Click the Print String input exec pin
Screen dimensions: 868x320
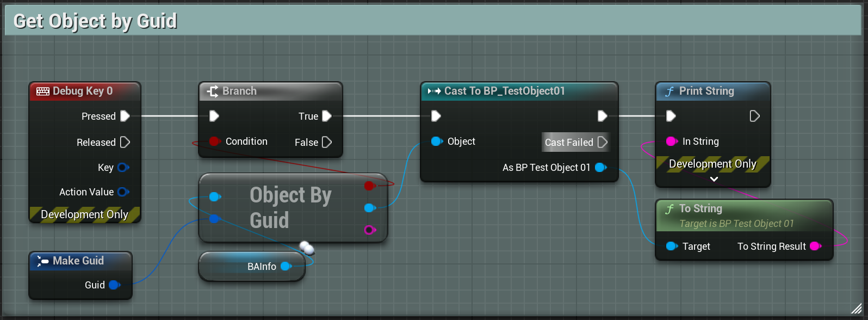click(x=671, y=116)
